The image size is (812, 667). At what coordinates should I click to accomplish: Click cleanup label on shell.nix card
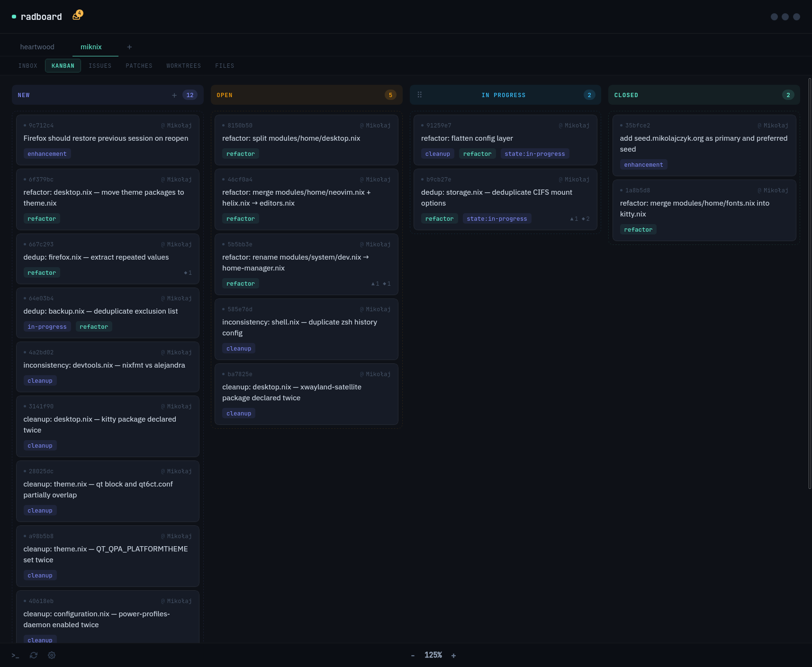click(x=239, y=349)
